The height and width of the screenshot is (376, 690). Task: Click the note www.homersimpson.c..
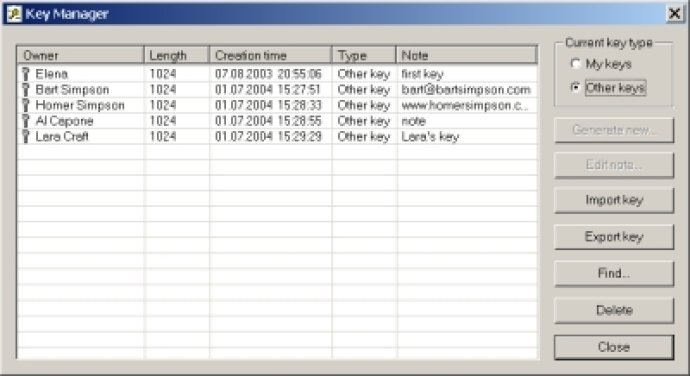[x=465, y=105]
